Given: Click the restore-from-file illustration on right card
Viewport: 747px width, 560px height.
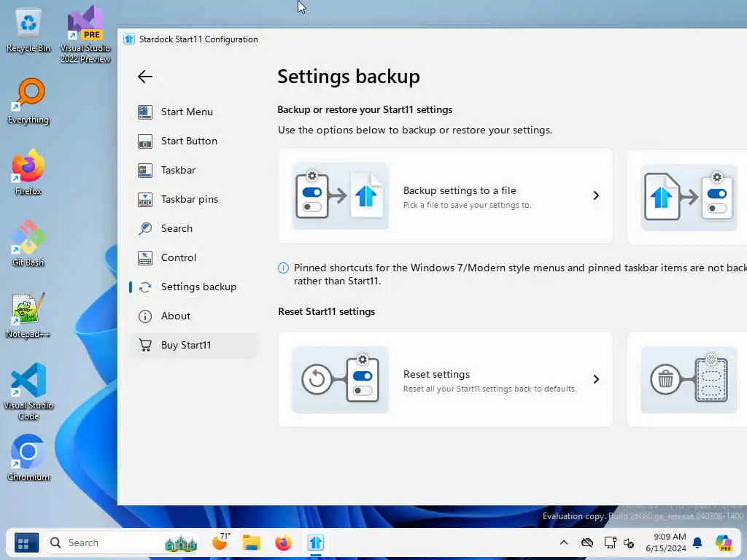Looking at the screenshot, I should click(x=689, y=197).
